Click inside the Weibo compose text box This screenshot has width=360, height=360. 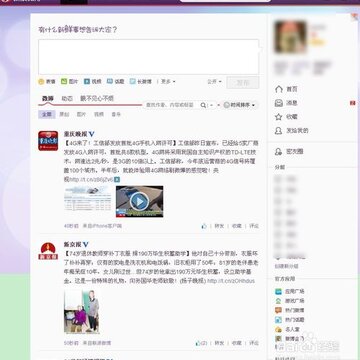[x=148, y=57]
